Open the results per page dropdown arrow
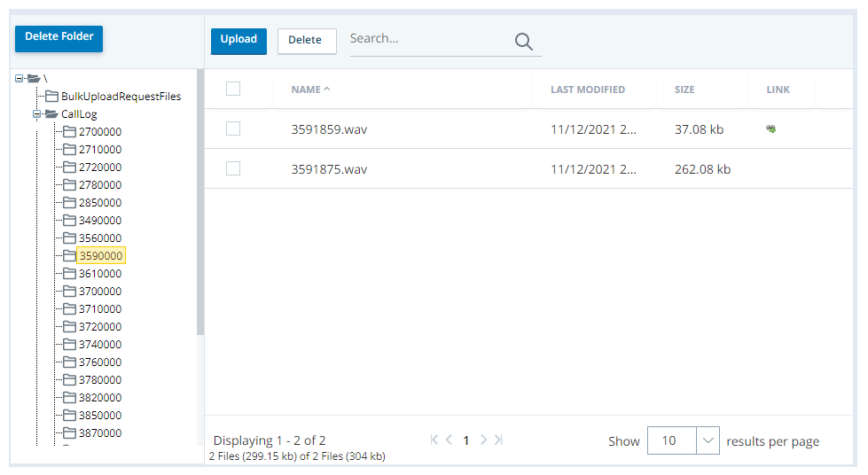 [708, 440]
